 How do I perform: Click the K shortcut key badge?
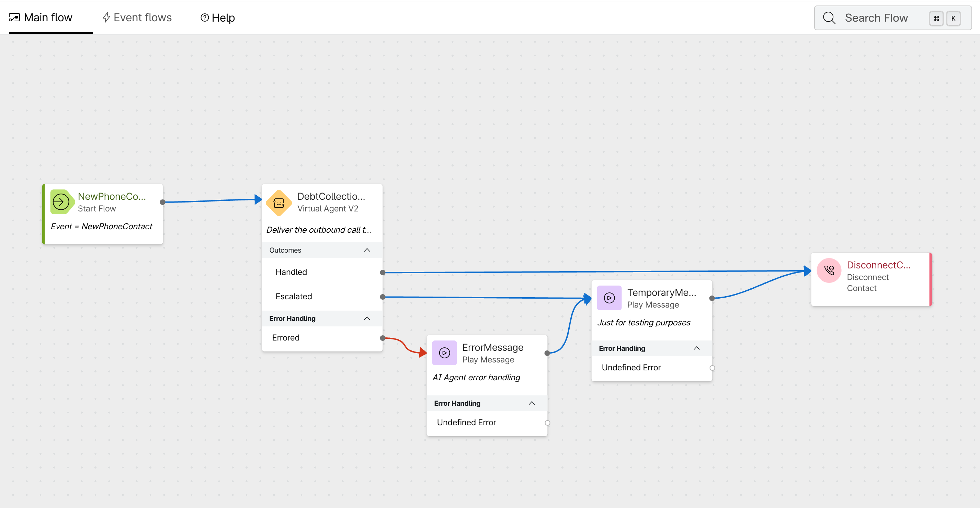pyautogui.click(x=953, y=18)
